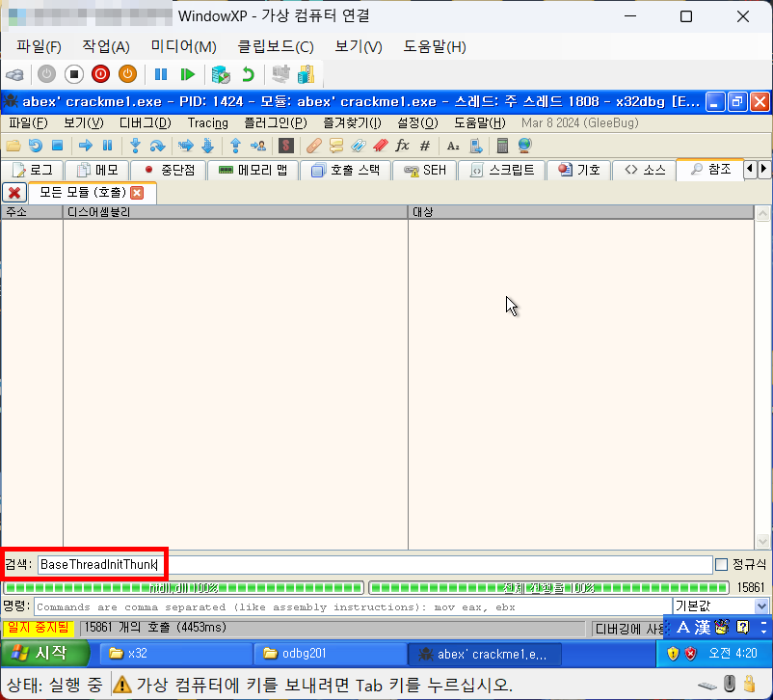Viewport: 773px width, 700px height.
Task: Save the virtual machine state with the orange icon
Action: [127, 74]
